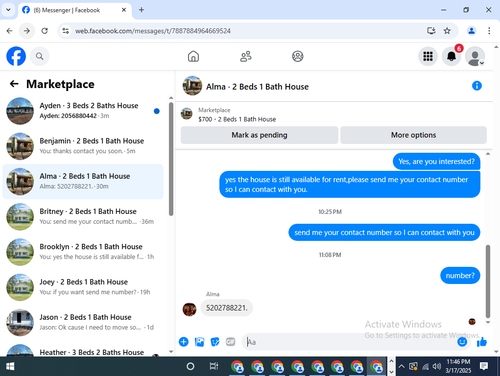The image size is (500, 376).
Task: Bookmark this page with the star
Action: [x=447, y=31]
